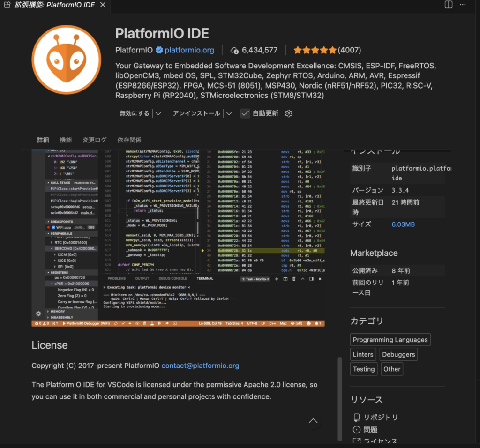
Task: Switch to the 機能 tab
Action: coord(66,140)
